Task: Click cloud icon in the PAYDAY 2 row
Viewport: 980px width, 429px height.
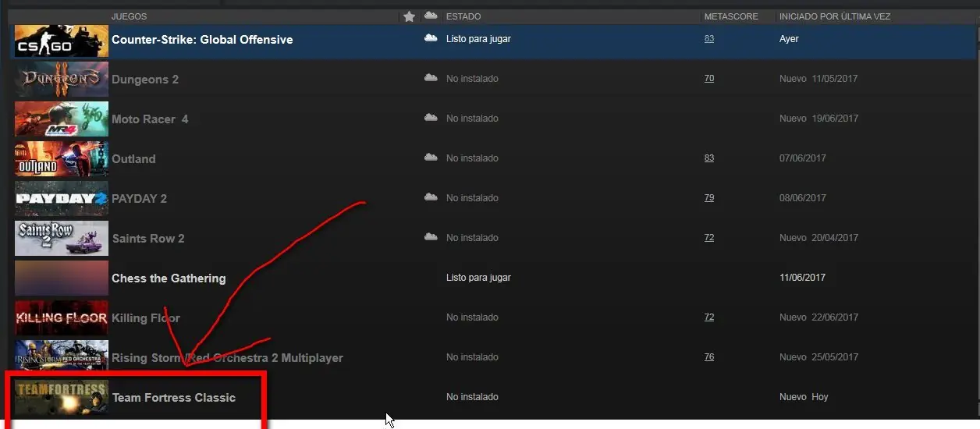Action: click(x=431, y=197)
